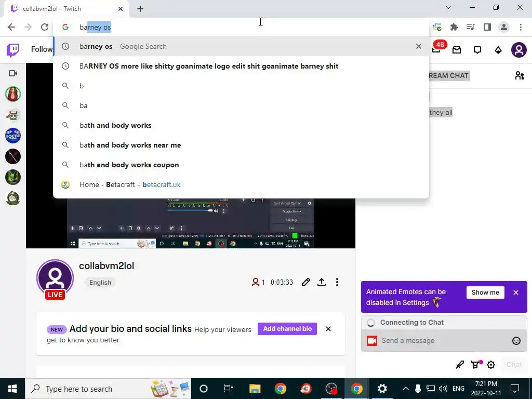Image resolution: width=532 pixels, height=399 pixels.
Task: Open media control playlist icon in toolbar
Action: pos(470,27)
